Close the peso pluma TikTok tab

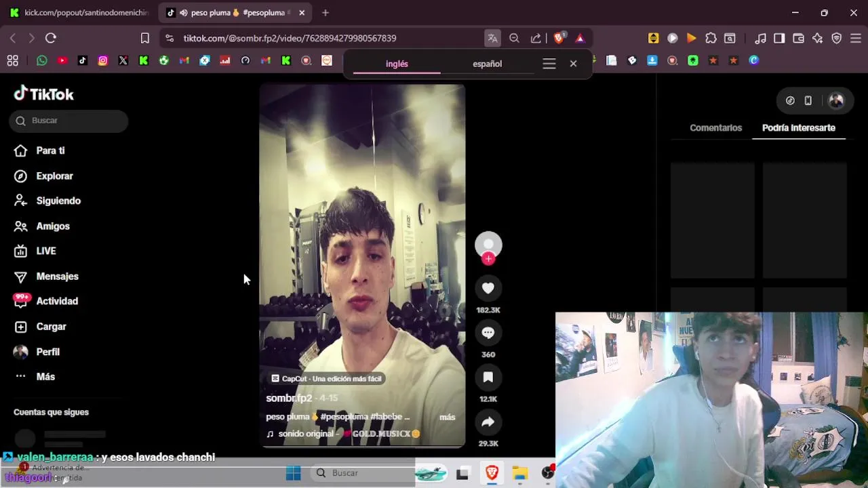302,13
